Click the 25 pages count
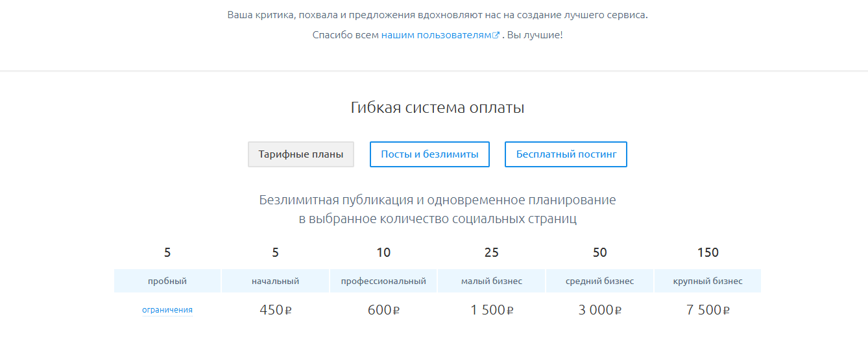868x345 pixels. pyautogui.click(x=492, y=252)
